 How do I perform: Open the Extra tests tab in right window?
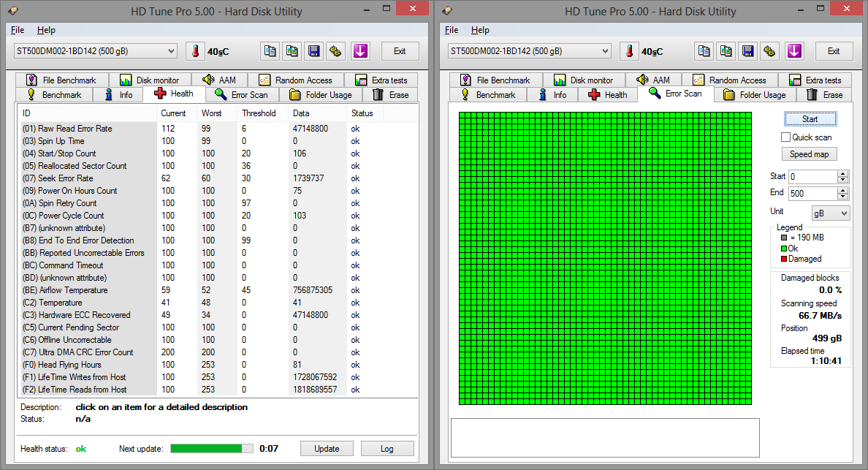coord(815,80)
